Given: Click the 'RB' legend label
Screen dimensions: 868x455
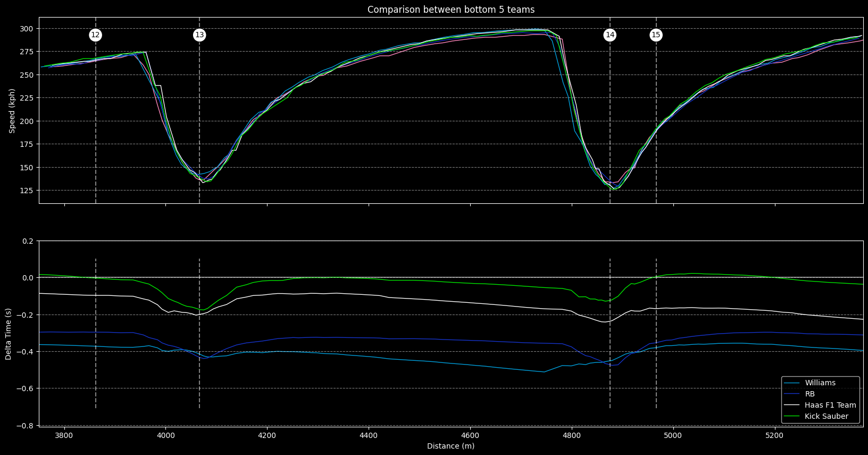Looking at the screenshot, I should click(809, 394).
